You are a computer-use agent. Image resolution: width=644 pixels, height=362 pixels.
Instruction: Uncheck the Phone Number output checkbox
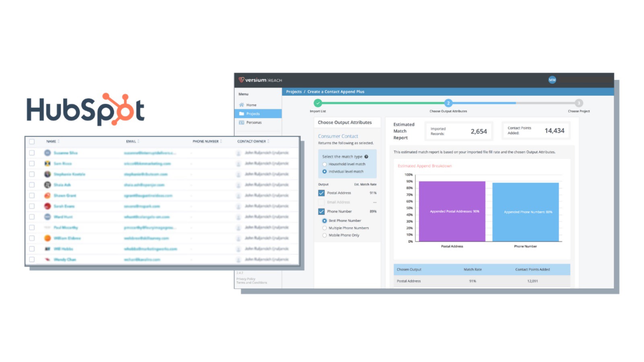pyautogui.click(x=321, y=212)
